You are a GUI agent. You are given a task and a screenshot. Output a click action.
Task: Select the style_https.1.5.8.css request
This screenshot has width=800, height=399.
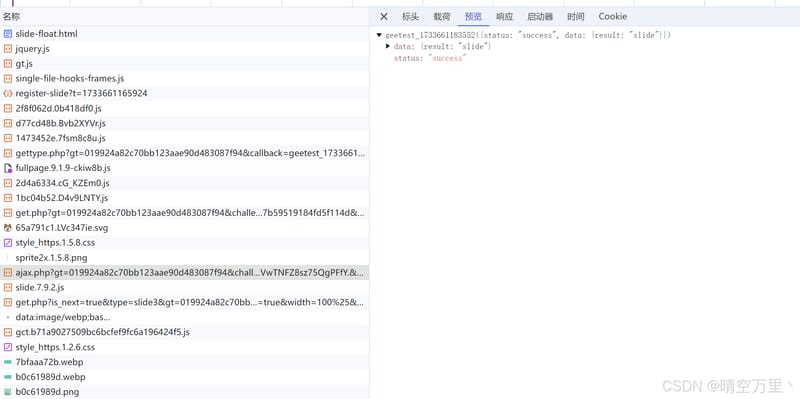tap(185, 243)
